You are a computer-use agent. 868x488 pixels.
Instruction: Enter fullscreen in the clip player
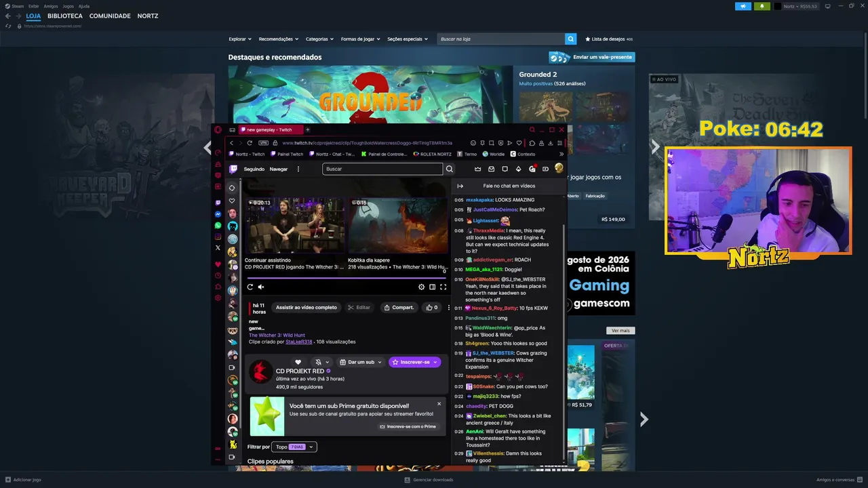pyautogui.click(x=443, y=287)
